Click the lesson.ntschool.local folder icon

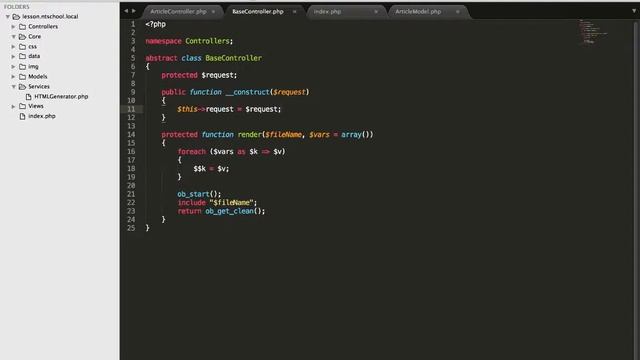pyautogui.click(x=16, y=17)
